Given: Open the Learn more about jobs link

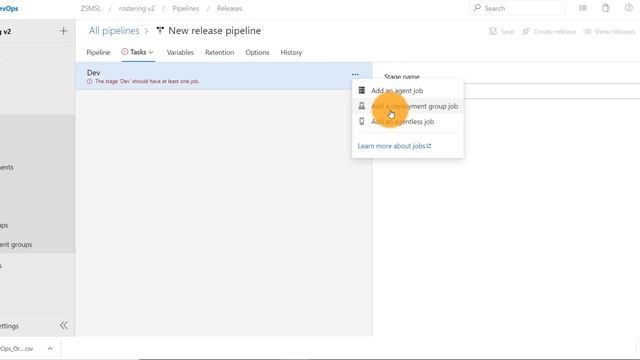Looking at the screenshot, I should pyautogui.click(x=394, y=146).
